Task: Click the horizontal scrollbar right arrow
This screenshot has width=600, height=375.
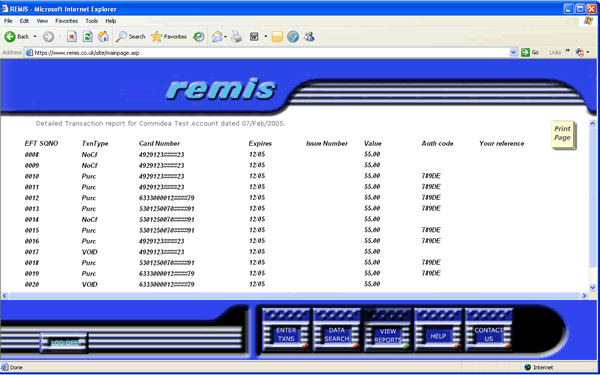Action: coord(584,296)
